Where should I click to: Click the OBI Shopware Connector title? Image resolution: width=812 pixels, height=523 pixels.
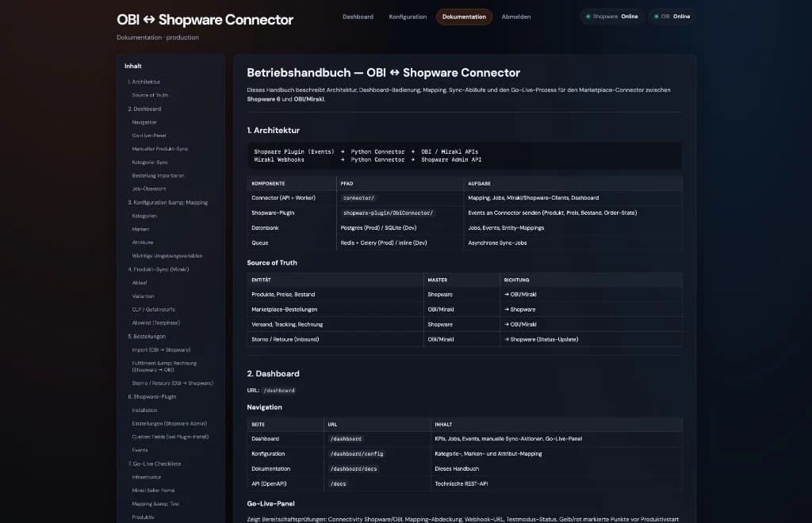click(x=205, y=20)
